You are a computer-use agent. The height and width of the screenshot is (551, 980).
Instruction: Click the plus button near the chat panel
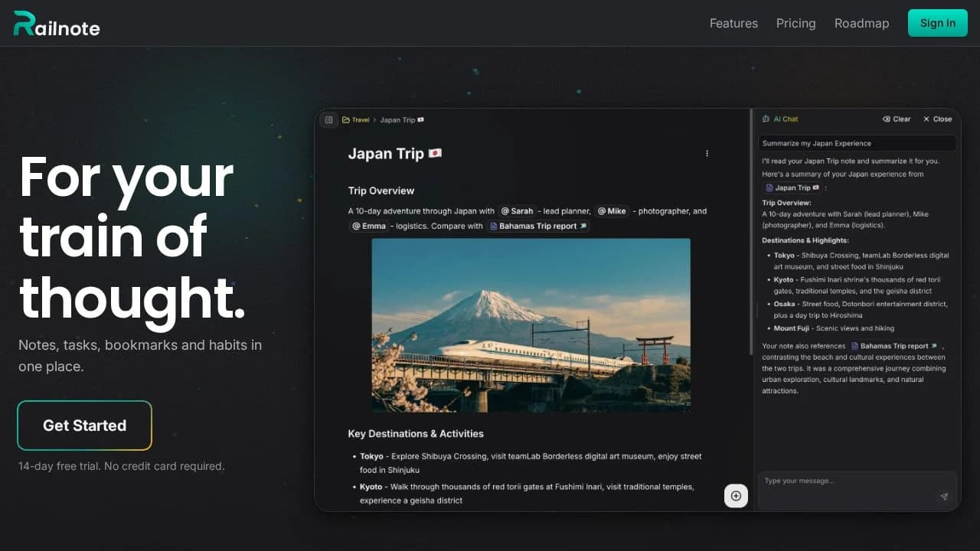736,495
